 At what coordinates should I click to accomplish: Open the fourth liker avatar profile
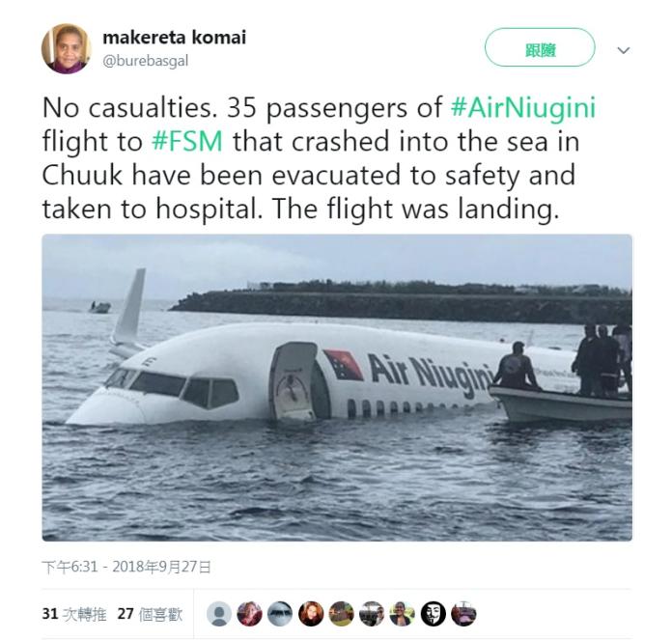click(x=311, y=614)
